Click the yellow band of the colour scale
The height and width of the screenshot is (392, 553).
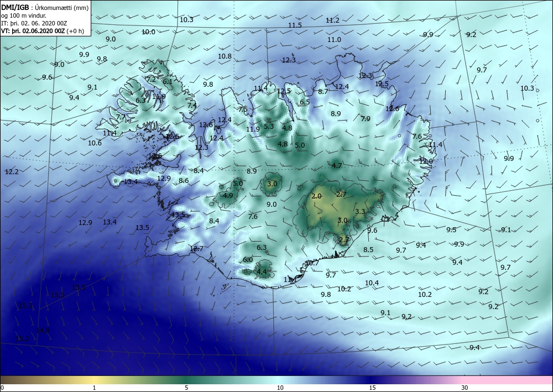(x=93, y=380)
